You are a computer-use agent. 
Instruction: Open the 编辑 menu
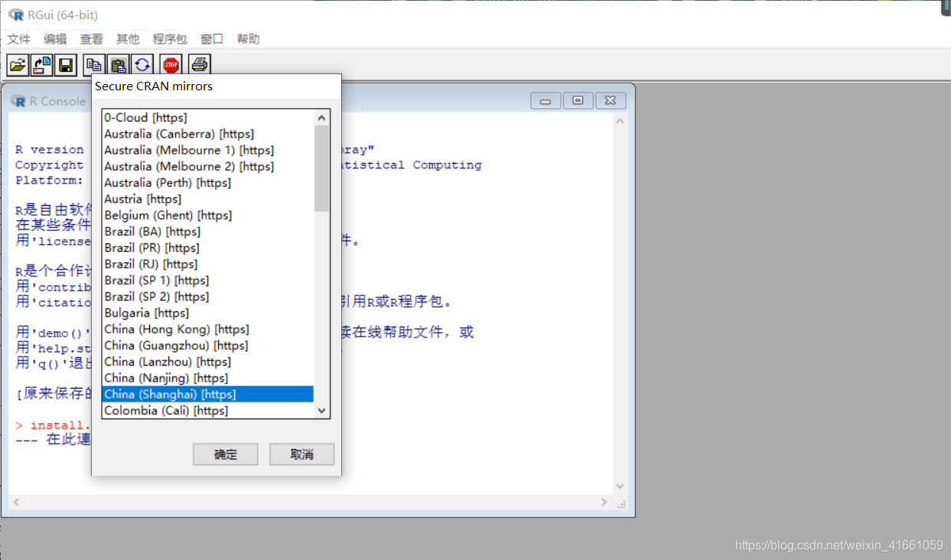(x=55, y=39)
